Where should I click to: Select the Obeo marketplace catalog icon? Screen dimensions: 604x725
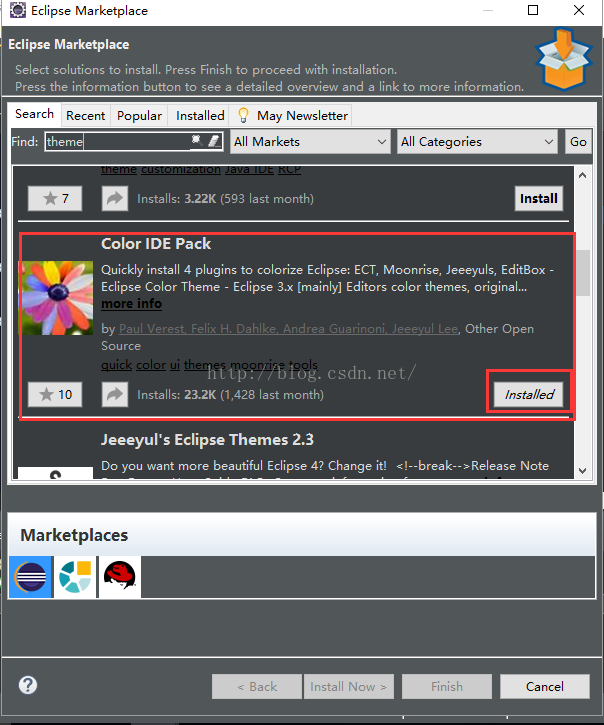[75, 577]
